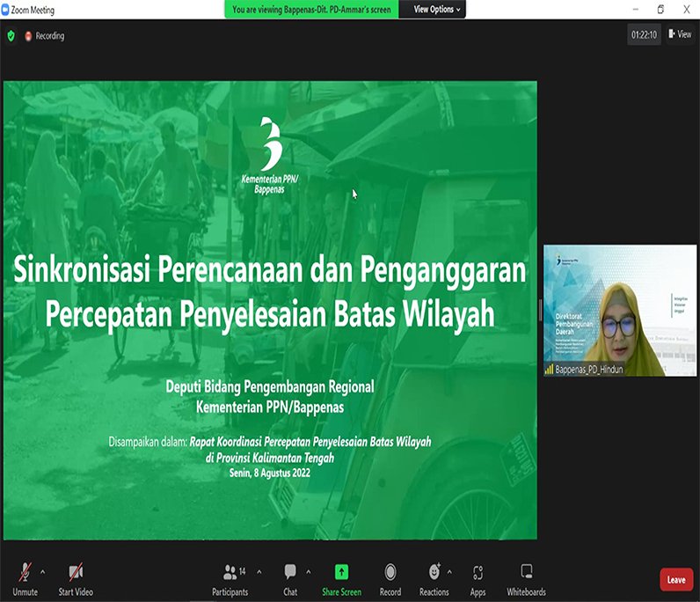The height and width of the screenshot is (602, 700).
Task: Open the Apps panel
Action: coord(478,579)
